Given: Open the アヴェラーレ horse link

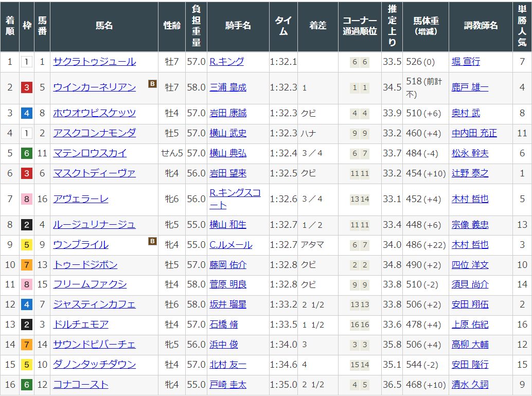Looking at the screenshot, I should (x=81, y=199).
